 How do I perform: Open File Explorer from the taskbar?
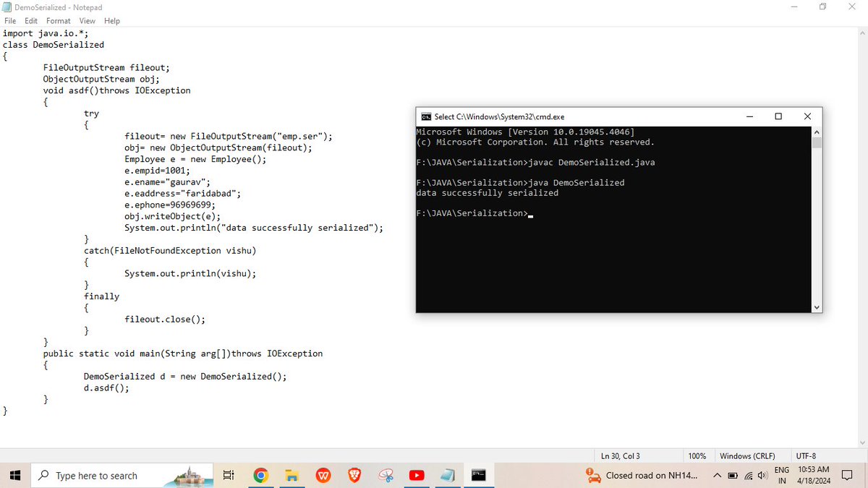point(292,475)
